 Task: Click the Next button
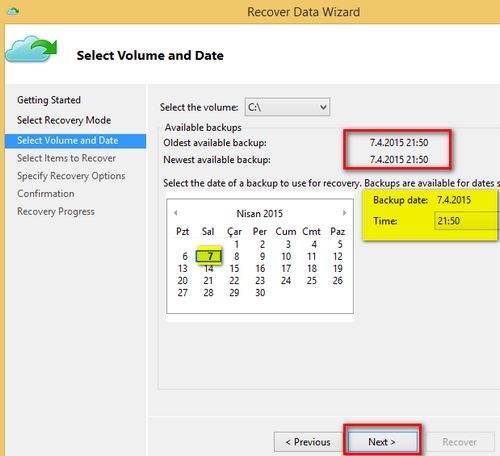click(x=382, y=442)
